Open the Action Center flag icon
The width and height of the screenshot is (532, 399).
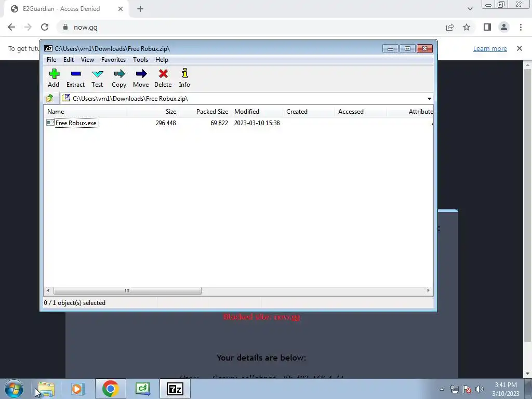tap(467, 389)
